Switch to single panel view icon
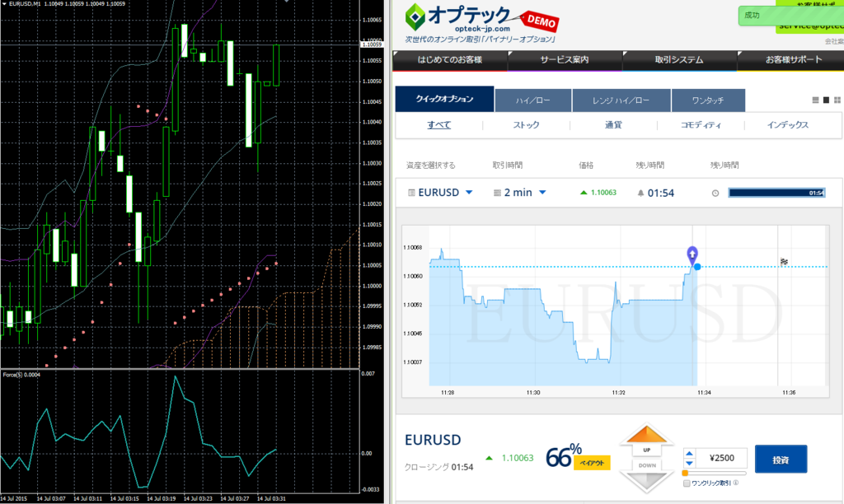The height and width of the screenshot is (504, 844). tap(826, 100)
